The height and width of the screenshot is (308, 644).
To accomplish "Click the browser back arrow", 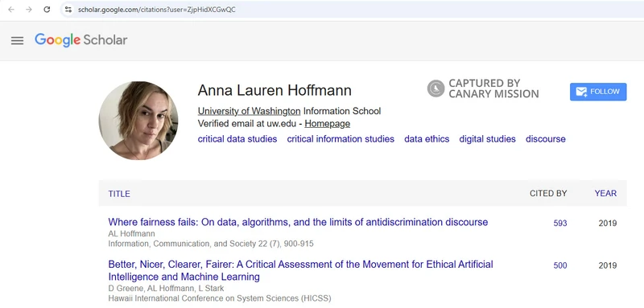I will point(11,10).
